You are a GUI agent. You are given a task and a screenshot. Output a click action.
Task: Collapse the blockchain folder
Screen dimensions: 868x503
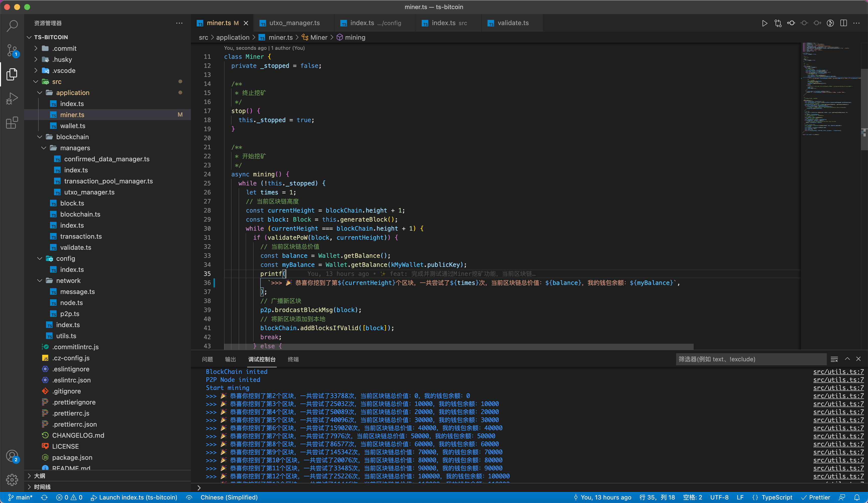pyautogui.click(x=72, y=137)
